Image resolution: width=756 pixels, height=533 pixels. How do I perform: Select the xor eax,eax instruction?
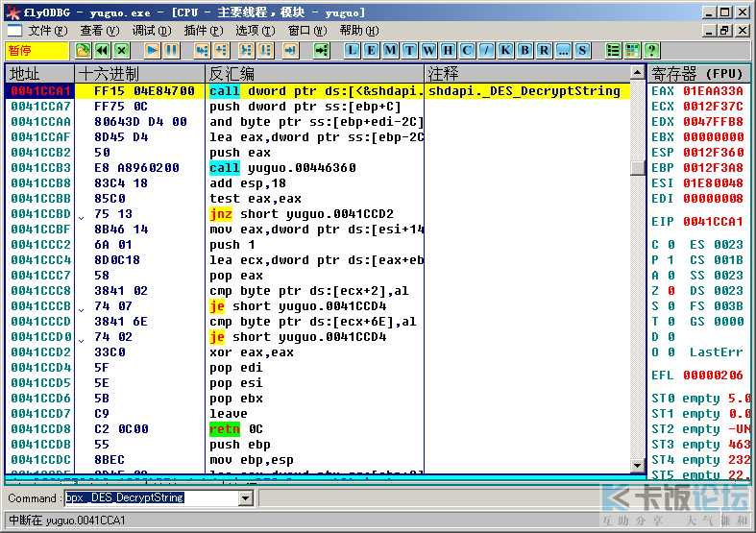click(251, 352)
